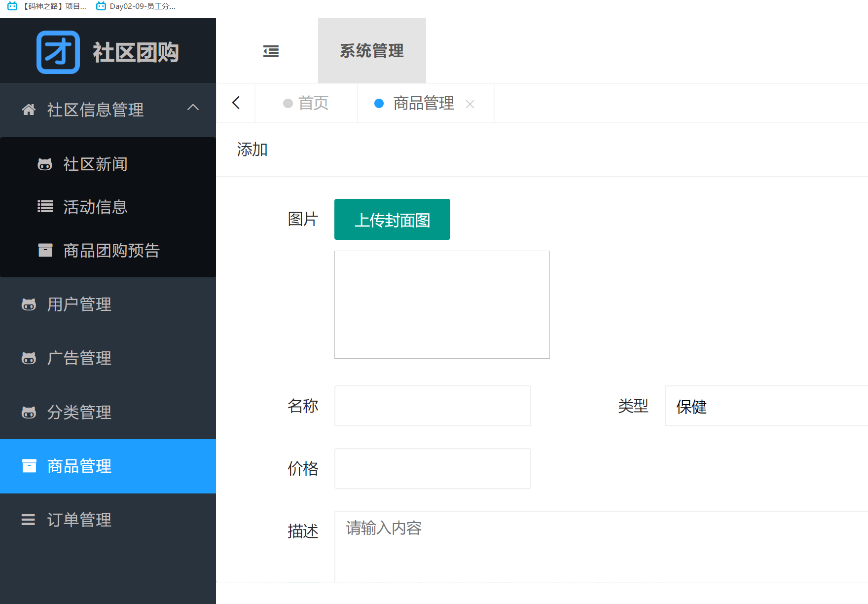
Task: Focus the 名称 input field
Action: (x=433, y=406)
